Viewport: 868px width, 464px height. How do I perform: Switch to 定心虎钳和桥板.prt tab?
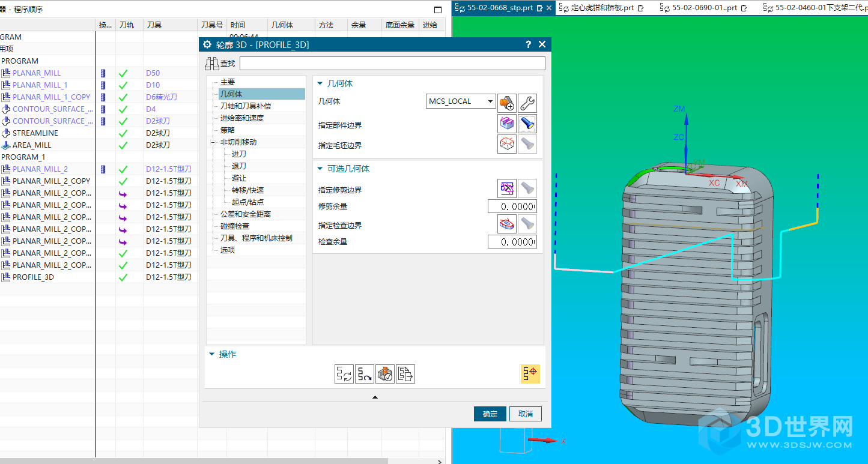(x=601, y=8)
